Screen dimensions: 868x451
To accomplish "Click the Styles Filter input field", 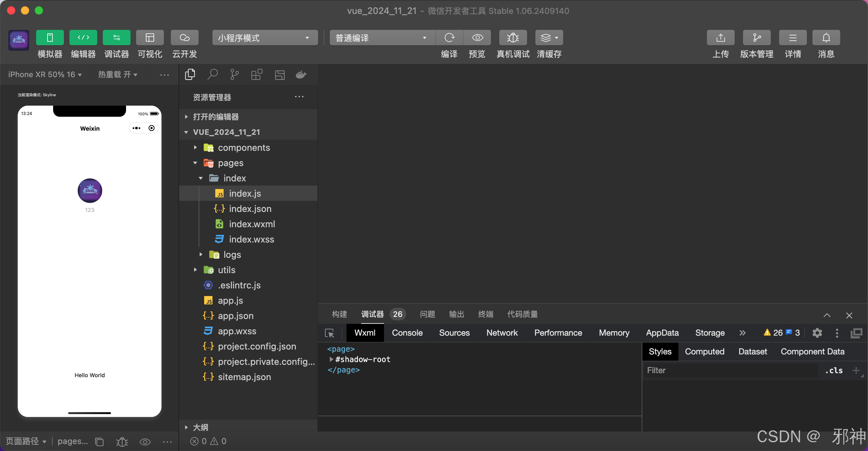I will [729, 370].
